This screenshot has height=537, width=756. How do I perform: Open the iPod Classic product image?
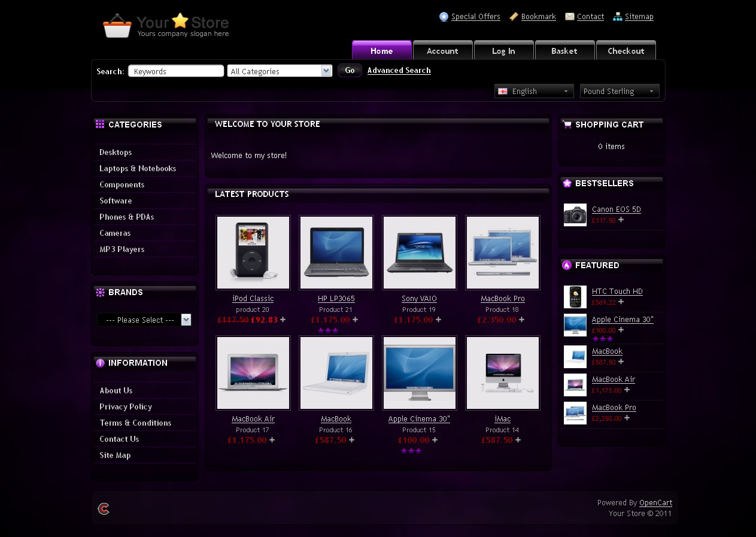tap(253, 253)
